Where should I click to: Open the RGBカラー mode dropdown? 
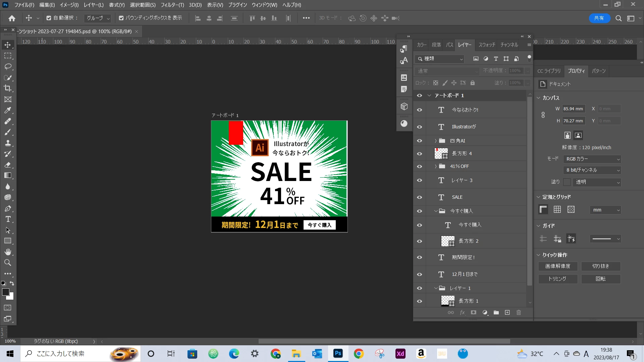click(x=592, y=159)
